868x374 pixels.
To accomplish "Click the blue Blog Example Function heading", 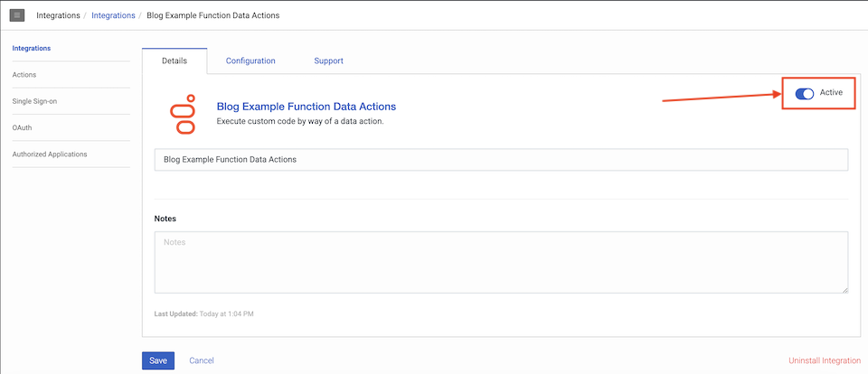I will point(306,107).
